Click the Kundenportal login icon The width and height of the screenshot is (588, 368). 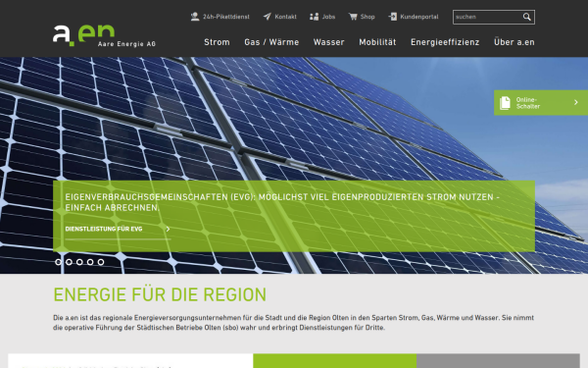click(393, 17)
